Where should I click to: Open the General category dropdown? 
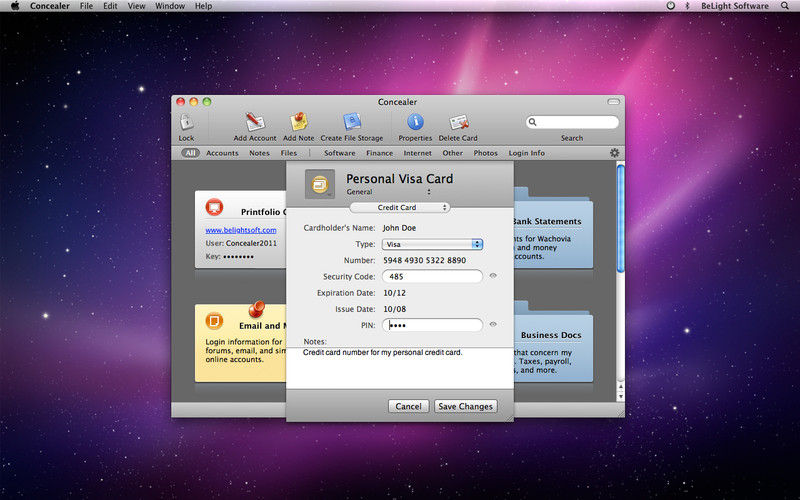click(x=389, y=192)
